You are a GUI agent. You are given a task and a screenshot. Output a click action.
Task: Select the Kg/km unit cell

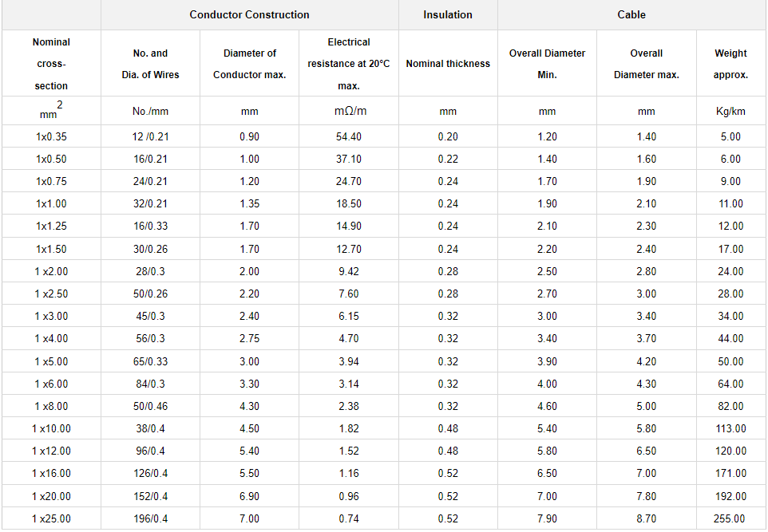[x=730, y=112]
